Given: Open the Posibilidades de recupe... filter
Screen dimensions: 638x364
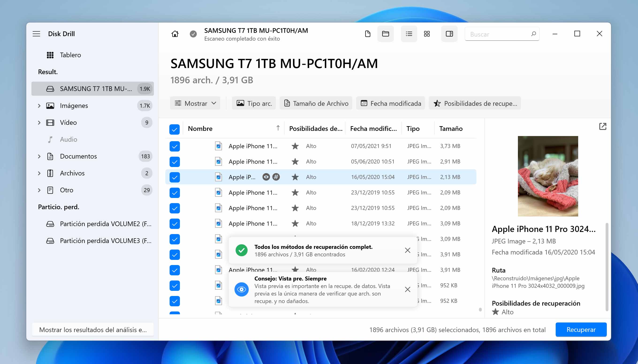Looking at the screenshot, I should pos(475,103).
